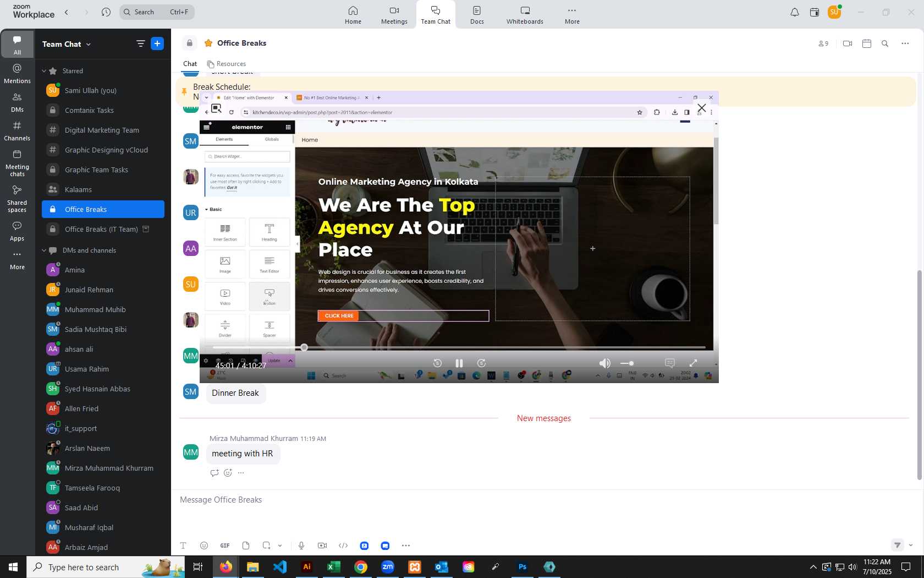Record a video message
Screen dimensions: 924x578
click(x=322, y=546)
